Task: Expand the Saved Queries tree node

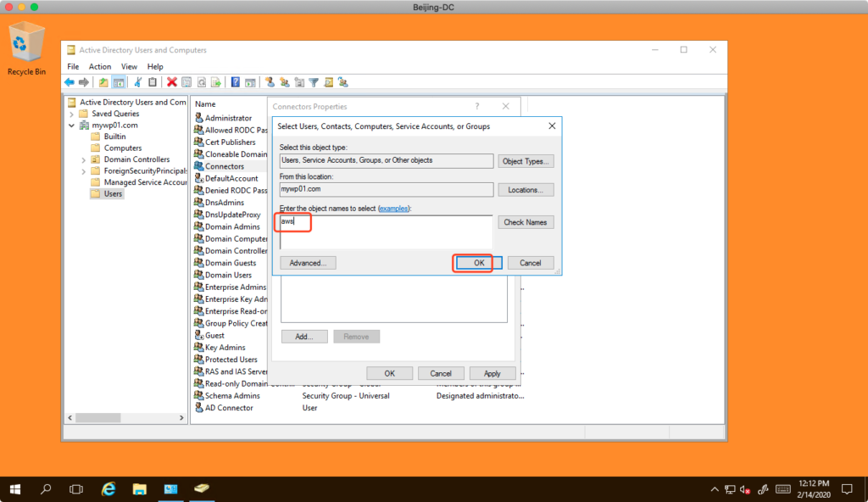Action: pos(72,114)
